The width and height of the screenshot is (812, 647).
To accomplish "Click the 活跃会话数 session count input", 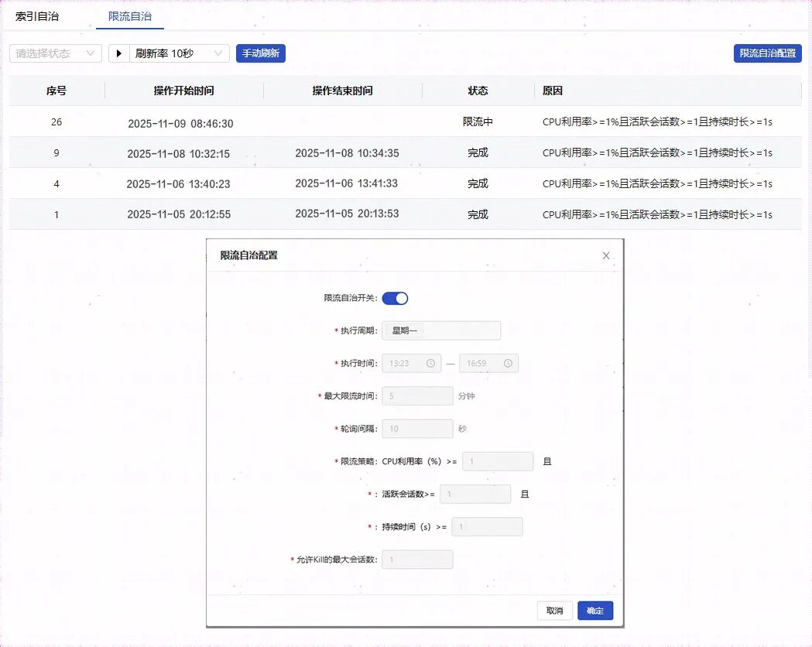I will pyautogui.click(x=475, y=494).
